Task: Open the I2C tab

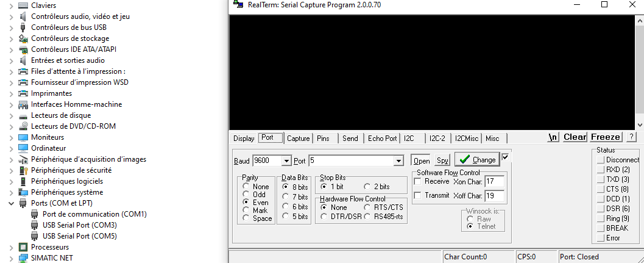Action: pyautogui.click(x=409, y=139)
